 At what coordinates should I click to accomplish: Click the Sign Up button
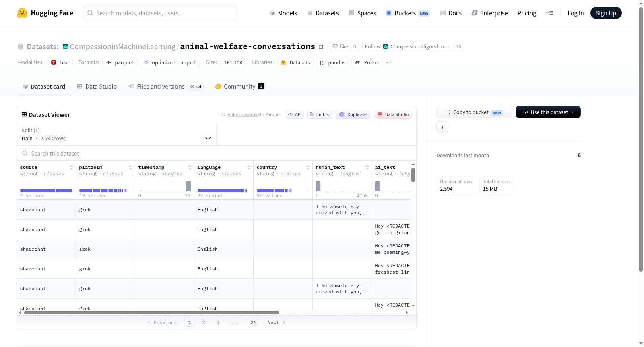tap(606, 13)
